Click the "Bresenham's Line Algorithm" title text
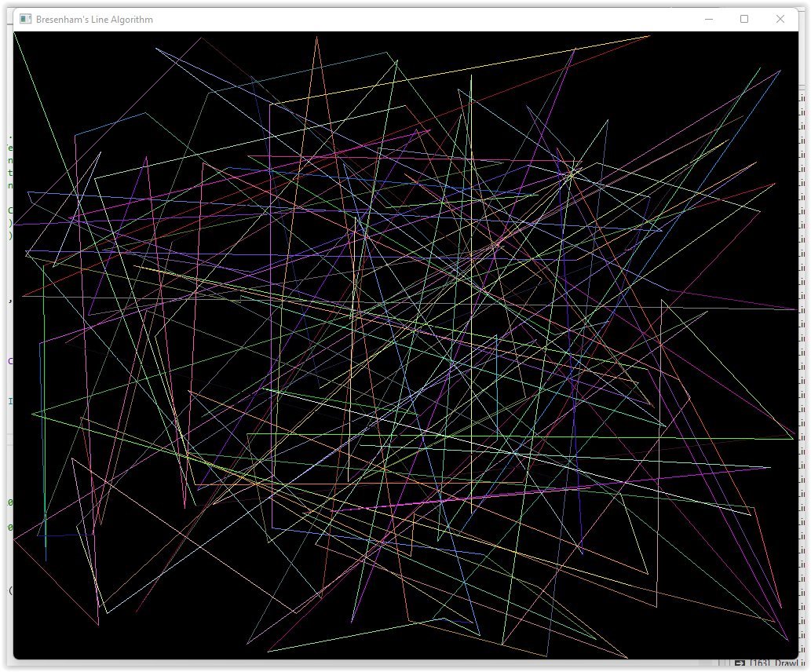 [95, 20]
